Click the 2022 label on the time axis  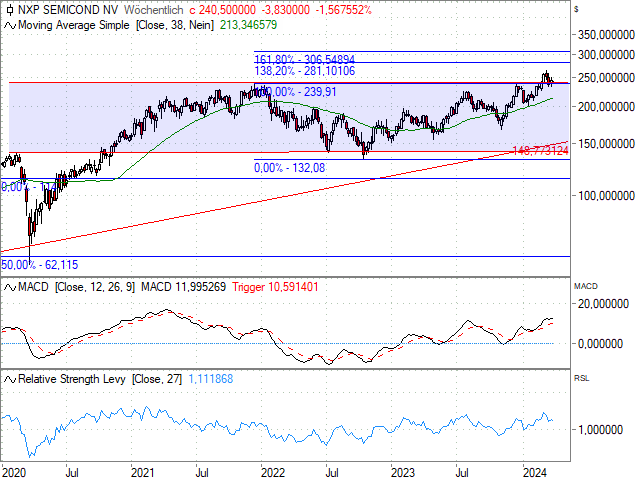(x=273, y=473)
